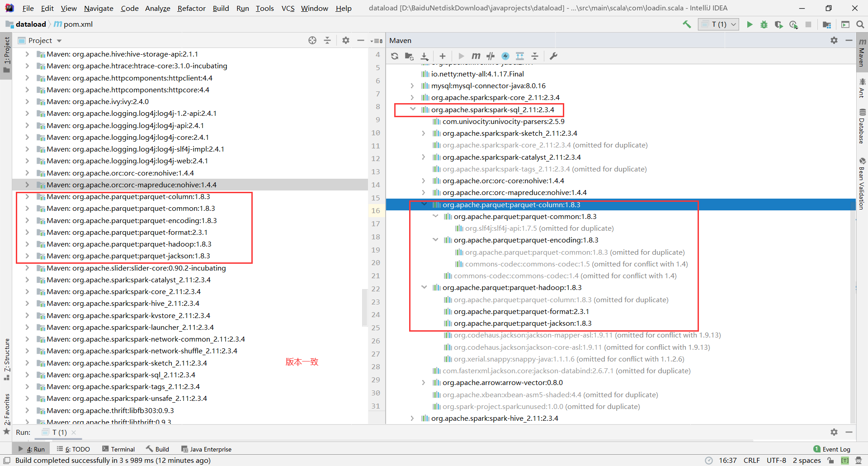
Task: Collapse parquet-hadoop:1.8.3 Maven node
Action: (424, 287)
